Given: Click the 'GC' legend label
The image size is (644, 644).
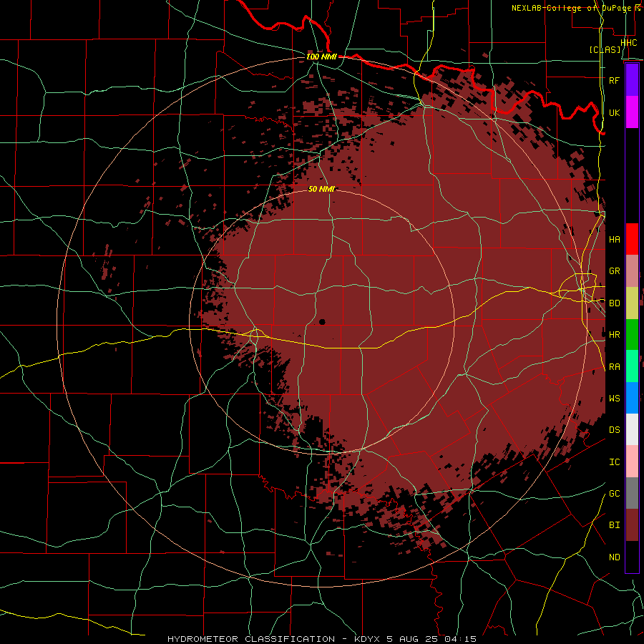Looking at the screenshot, I should point(614,494).
